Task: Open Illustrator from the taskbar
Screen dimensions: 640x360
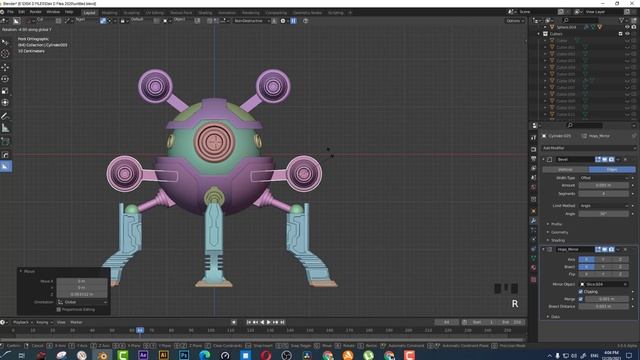Action: point(163,355)
